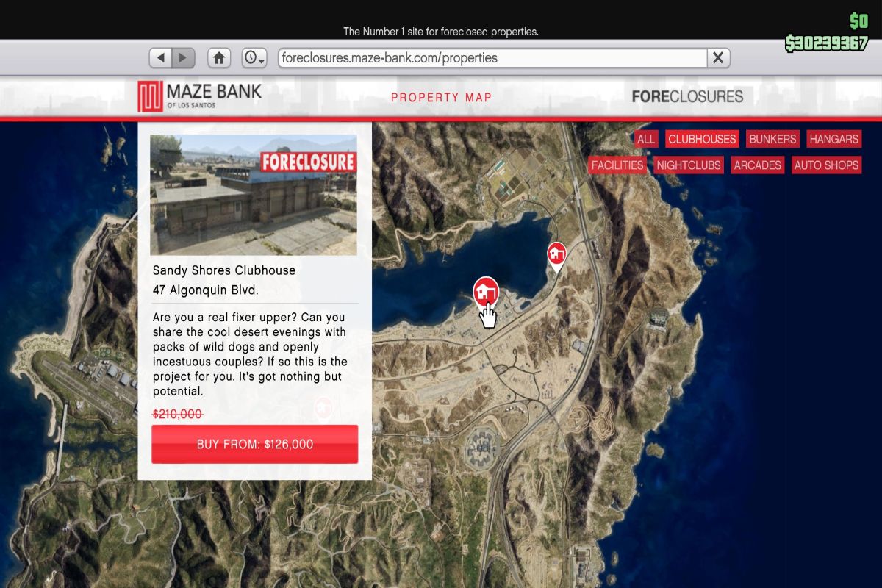Click the Sandy Shores Clubhouse photo

point(254,195)
